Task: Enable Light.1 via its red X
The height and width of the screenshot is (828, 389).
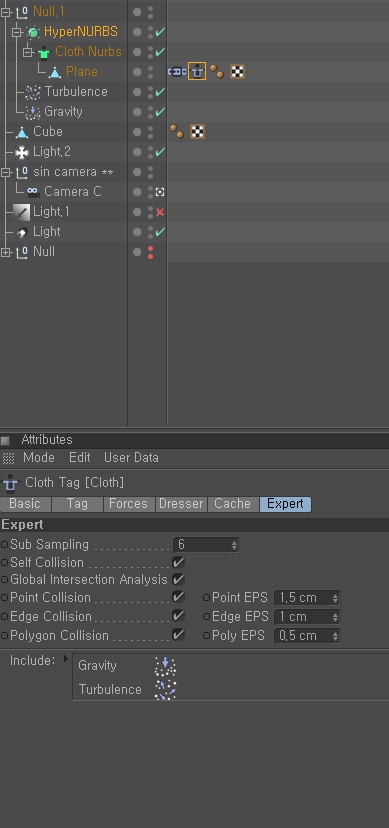Action: click(160, 212)
